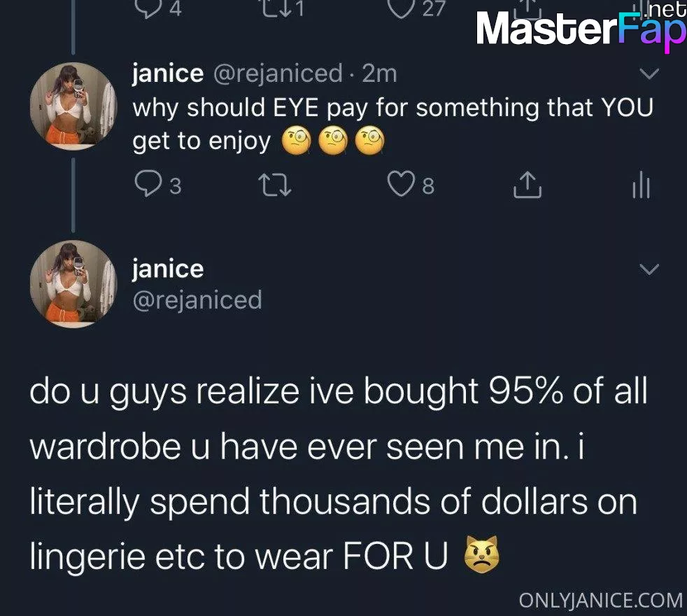Click the ONLYJANICE.COM watermark
687x616 pixels.
coord(601,600)
